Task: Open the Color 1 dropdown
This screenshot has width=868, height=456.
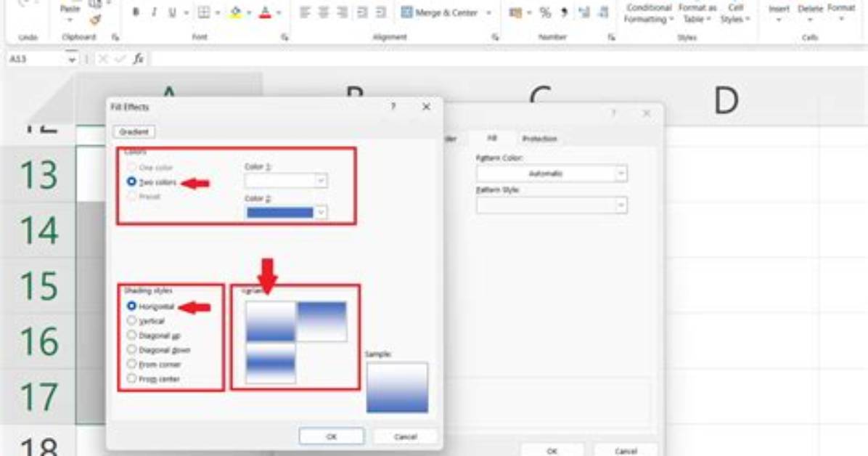Action: [321, 181]
